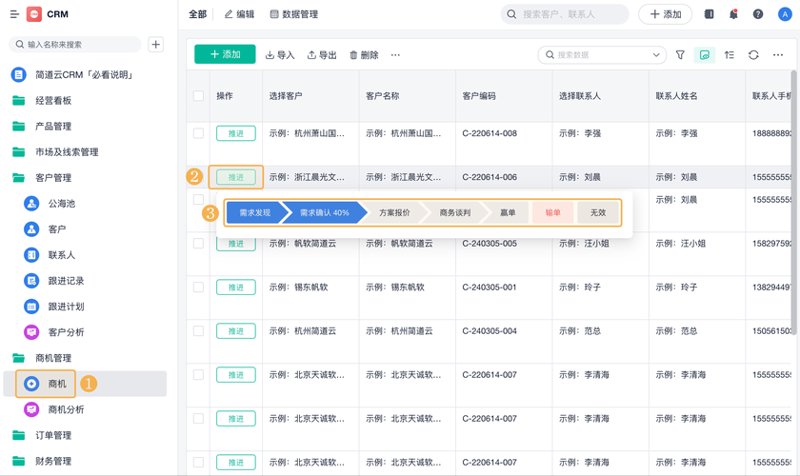Viewport: 800px width, 476px height.
Task: Click the 导出 export button
Action: click(x=322, y=55)
